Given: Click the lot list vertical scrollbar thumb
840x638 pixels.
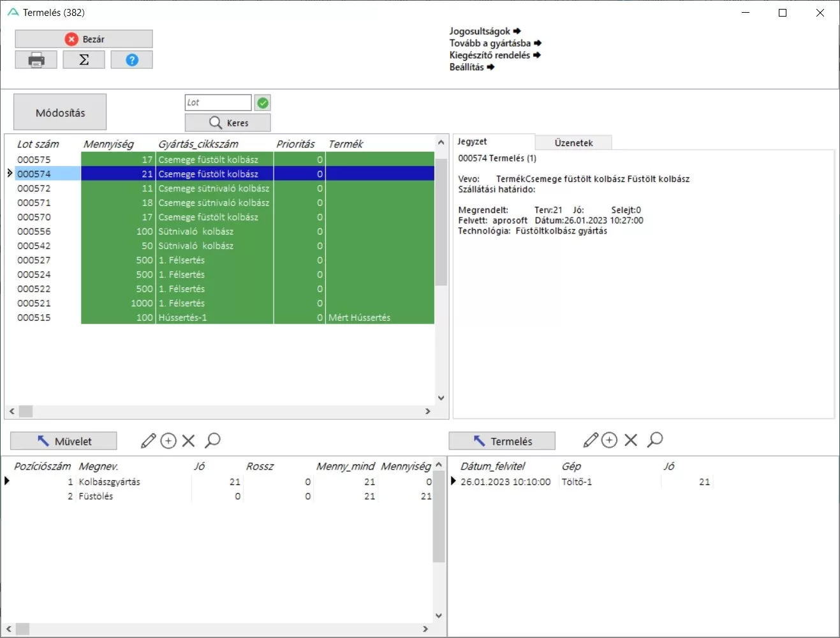Looking at the screenshot, I should pyautogui.click(x=441, y=223).
